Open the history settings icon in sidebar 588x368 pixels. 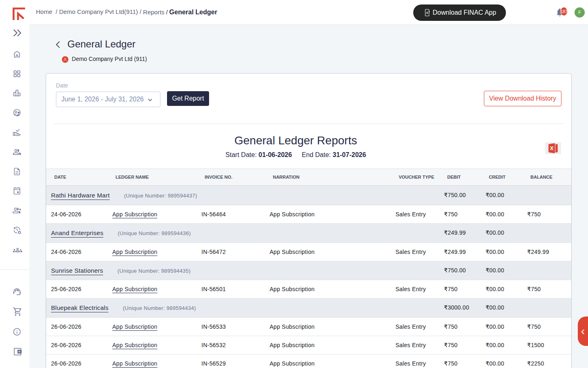click(17, 230)
